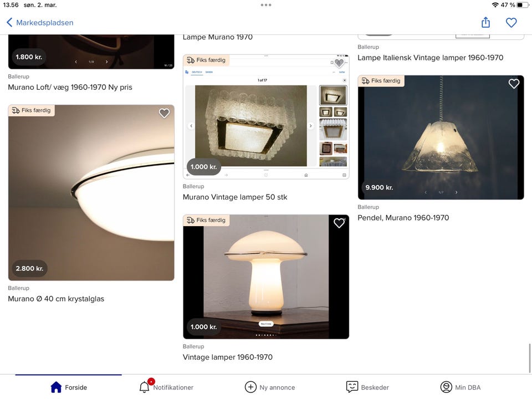This screenshot has height=399, width=532.
Task: Tap the Fiks færdig badge on Pendel listing
Action: [x=381, y=80]
